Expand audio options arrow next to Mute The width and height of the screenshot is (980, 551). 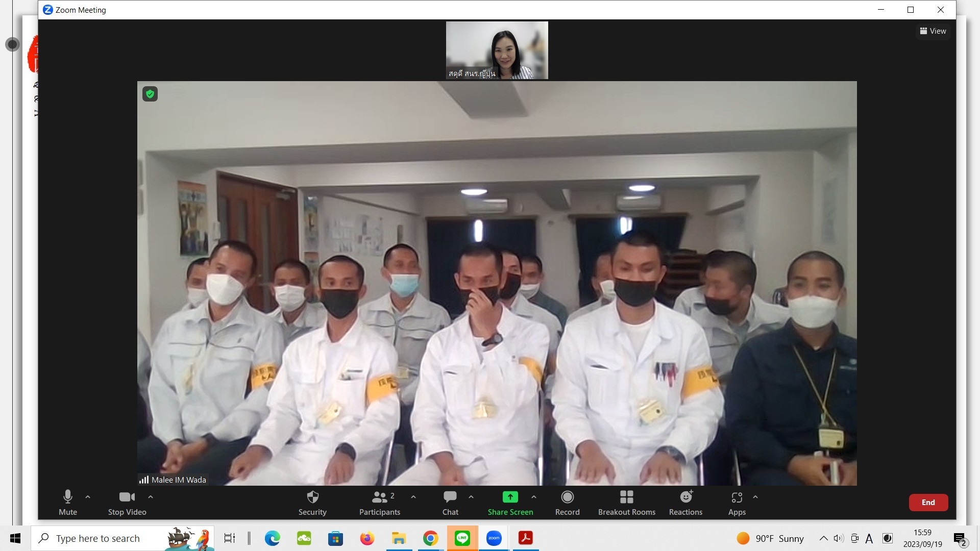(88, 496)
